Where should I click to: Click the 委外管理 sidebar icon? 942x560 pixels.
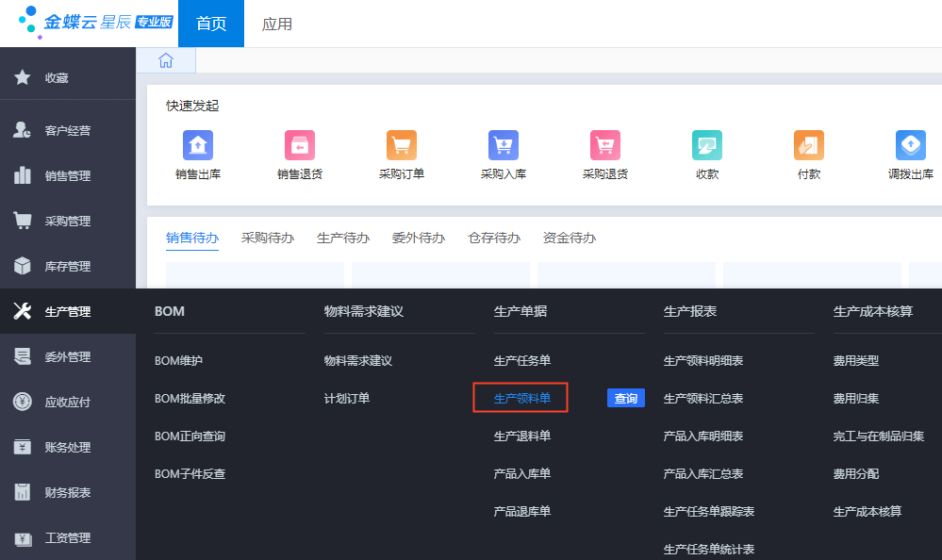tap(23, 356)
